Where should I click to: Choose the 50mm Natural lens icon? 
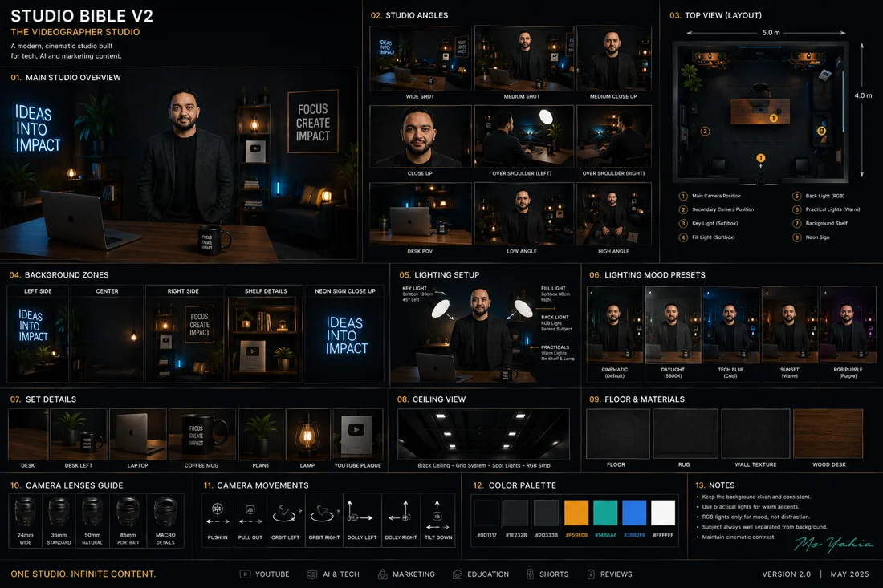click(x=92, y=512)
